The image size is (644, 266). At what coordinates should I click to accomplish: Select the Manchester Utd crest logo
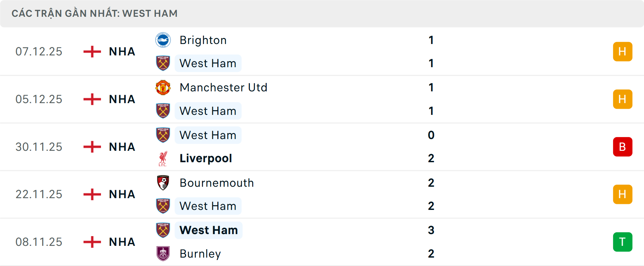(163, 87)
